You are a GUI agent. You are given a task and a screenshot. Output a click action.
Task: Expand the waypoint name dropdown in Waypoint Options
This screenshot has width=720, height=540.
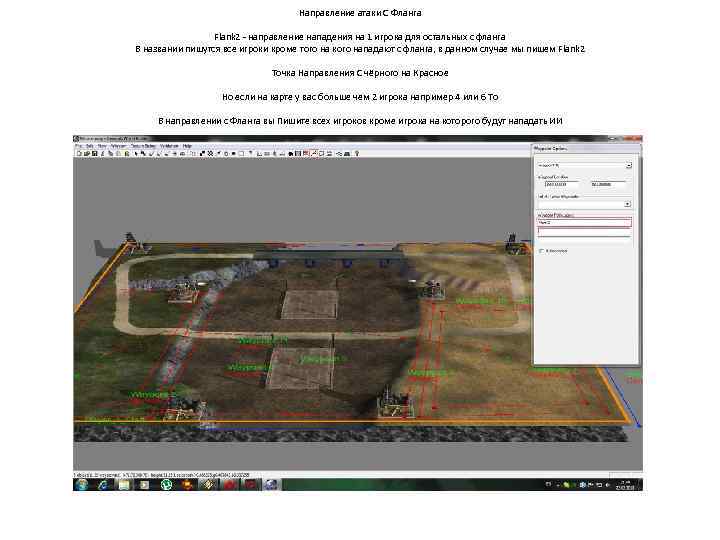(629, 165)
